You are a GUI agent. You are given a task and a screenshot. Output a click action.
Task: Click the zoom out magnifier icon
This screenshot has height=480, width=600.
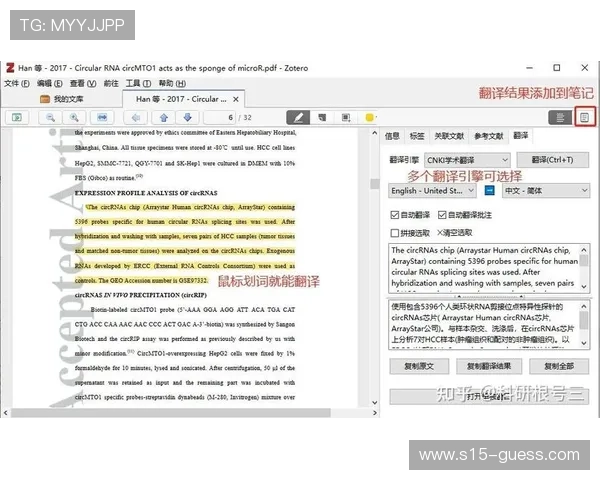[50, 117]
